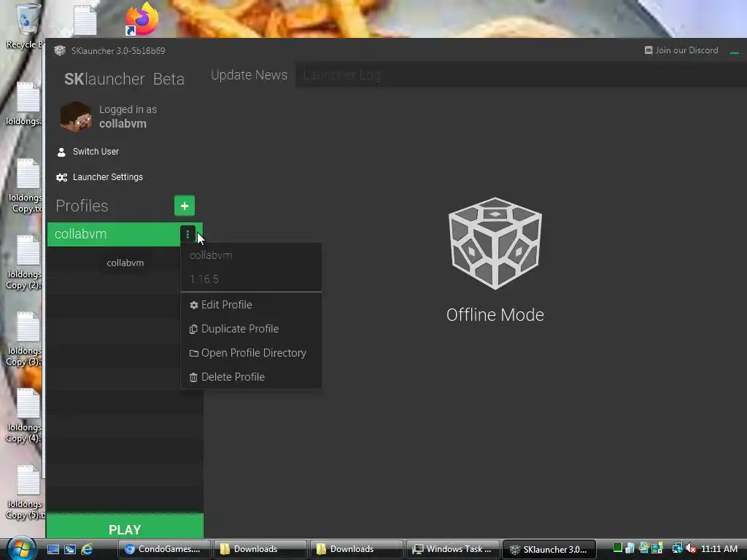Viewport: 747px width, 560px height.
Task: Select the Firefox desktop shortcut
Action: click(142, 19)
